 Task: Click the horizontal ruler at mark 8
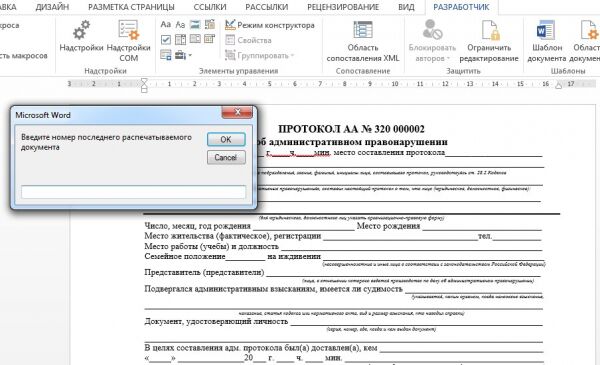click(x=344, y=83)
